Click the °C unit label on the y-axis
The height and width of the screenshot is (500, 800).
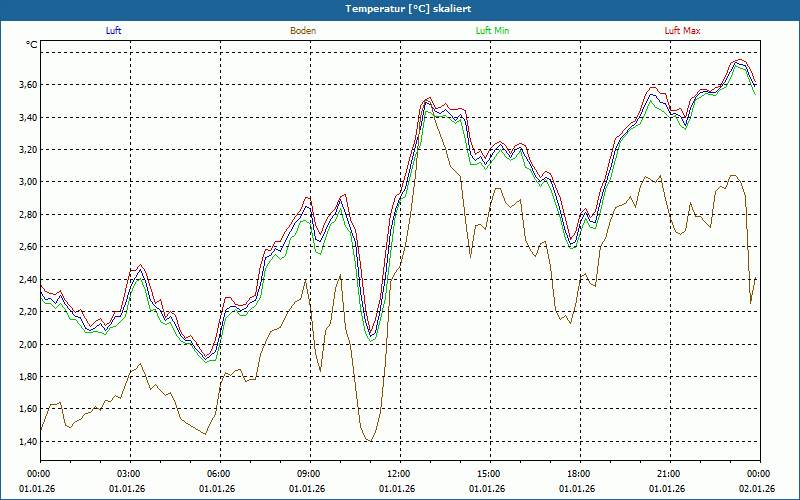[31, 45]
